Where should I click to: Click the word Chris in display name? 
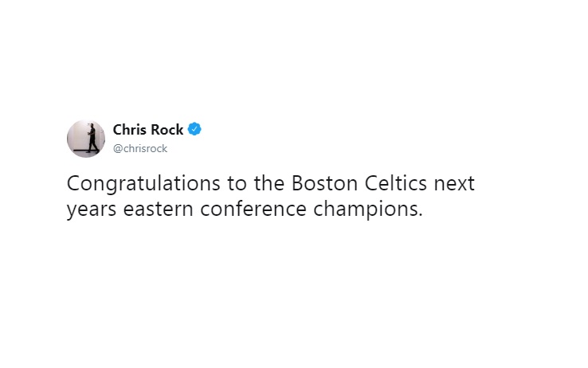(x=129, y=130)
